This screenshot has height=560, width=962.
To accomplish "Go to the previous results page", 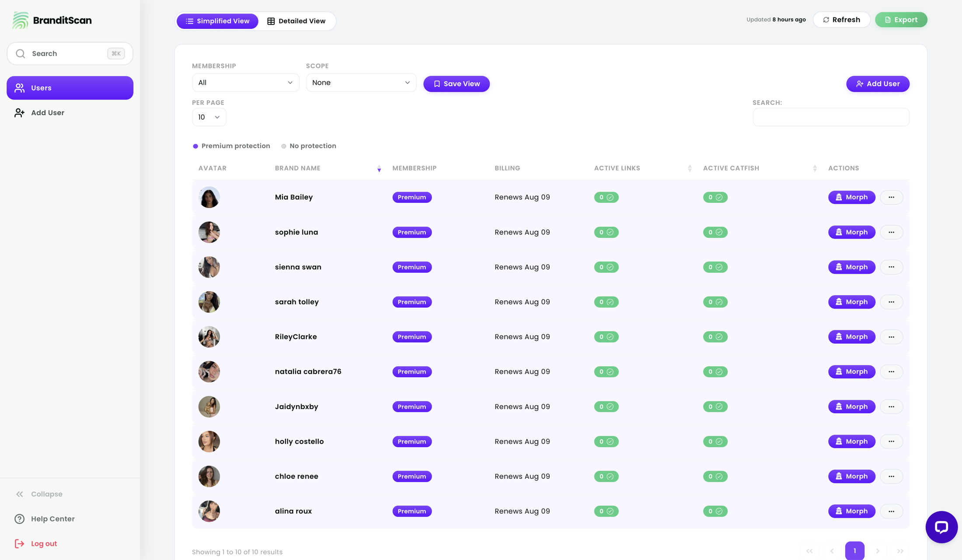I will (832, 551).
